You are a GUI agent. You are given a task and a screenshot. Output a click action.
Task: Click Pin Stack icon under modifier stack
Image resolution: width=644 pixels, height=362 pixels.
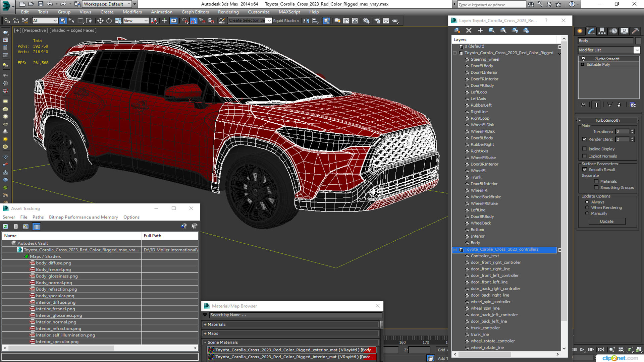click(x=583, y=105)
